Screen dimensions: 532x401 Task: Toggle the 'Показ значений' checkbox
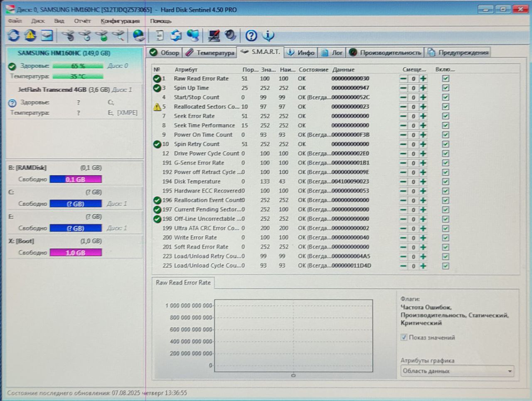click(404, 337)
